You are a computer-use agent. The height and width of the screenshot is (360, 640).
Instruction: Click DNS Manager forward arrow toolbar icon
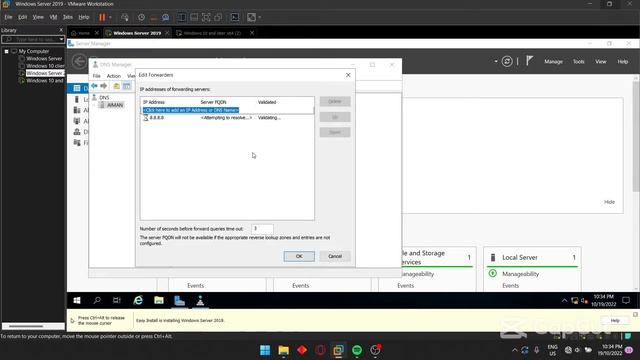point(104,86)
